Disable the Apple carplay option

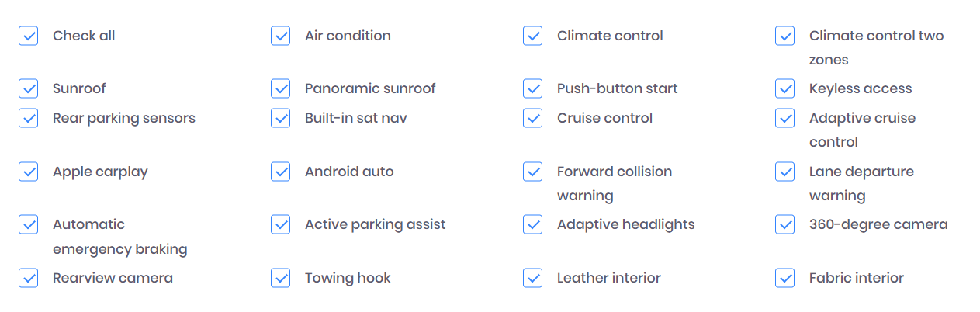pos(29,172)
